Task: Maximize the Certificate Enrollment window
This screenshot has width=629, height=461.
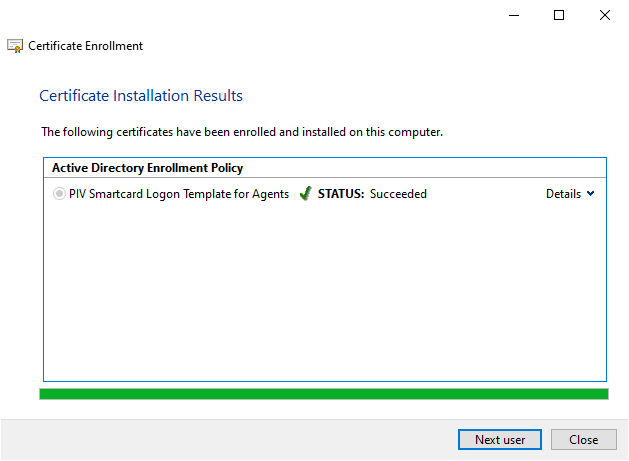Action: (559, 15)
